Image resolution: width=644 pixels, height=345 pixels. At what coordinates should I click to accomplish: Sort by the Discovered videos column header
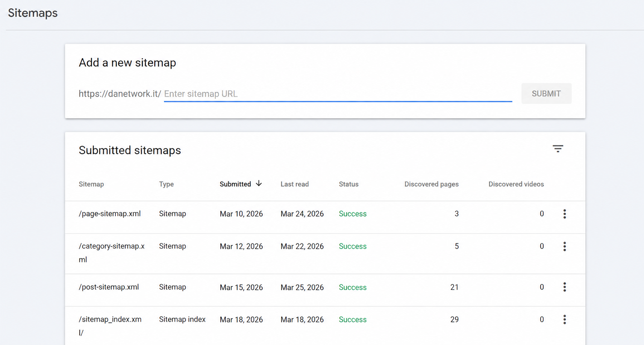click(516, 184)
